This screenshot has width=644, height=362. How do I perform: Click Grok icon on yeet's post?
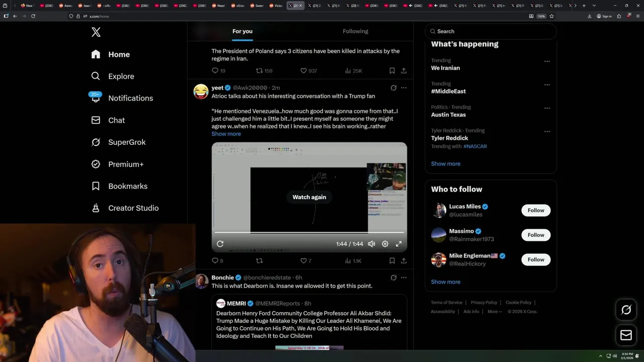click(x=393, y=87)
